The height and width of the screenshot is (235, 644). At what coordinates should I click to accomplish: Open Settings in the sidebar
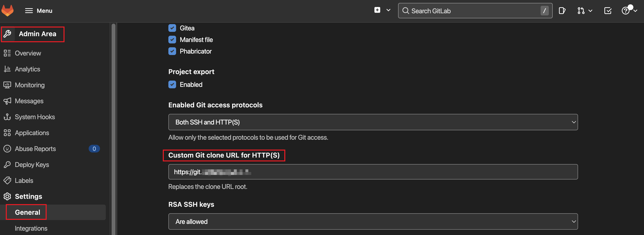click(29, 197)
